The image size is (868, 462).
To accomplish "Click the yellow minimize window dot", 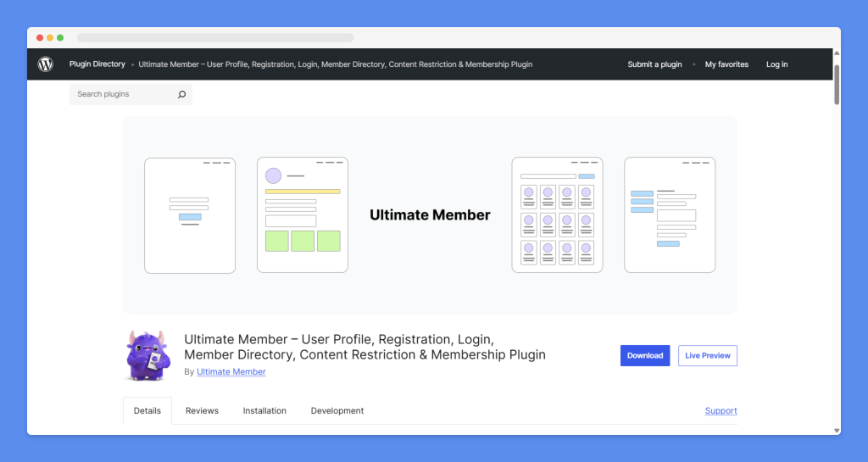I will (x=50, y=37).
